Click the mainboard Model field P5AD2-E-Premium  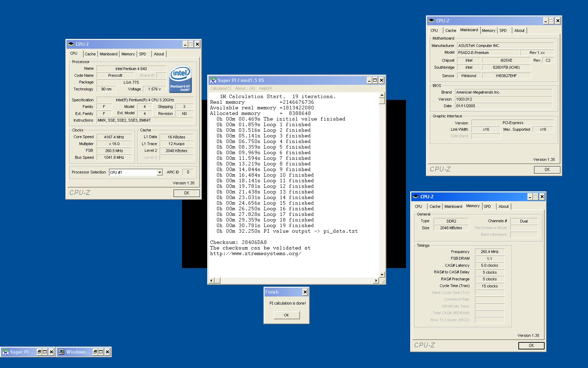click(488, 53)
